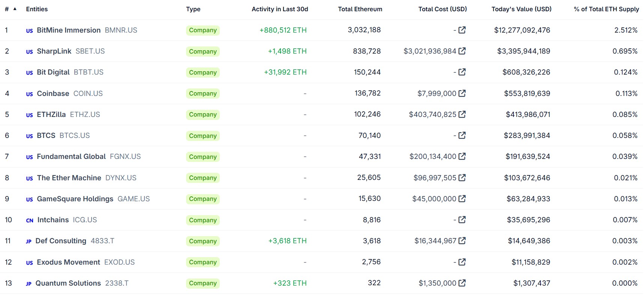Open the Coinbase entity page

pos(53,93)
